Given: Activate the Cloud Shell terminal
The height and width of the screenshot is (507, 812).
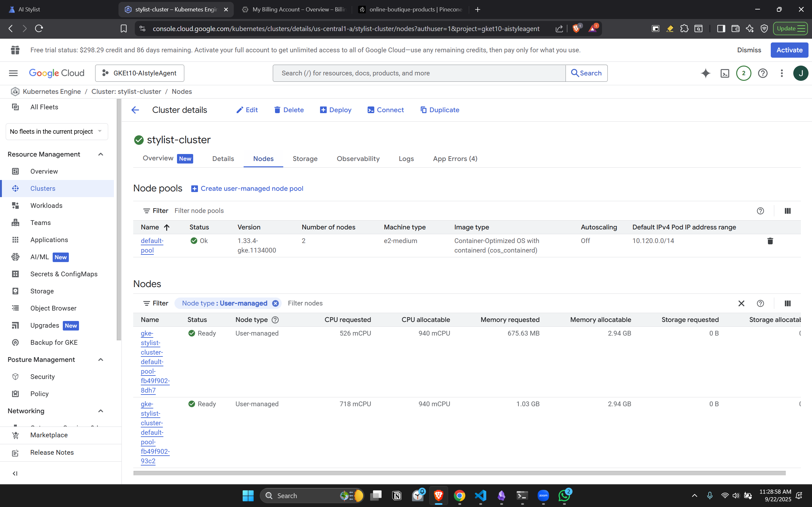Looking at the screenshot, I should [x=725, y=73].
